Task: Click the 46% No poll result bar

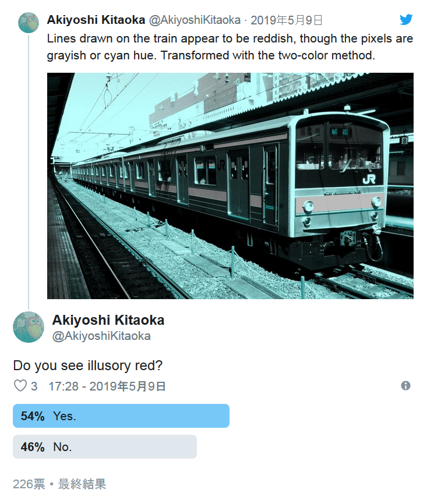Action: (105, 446)
